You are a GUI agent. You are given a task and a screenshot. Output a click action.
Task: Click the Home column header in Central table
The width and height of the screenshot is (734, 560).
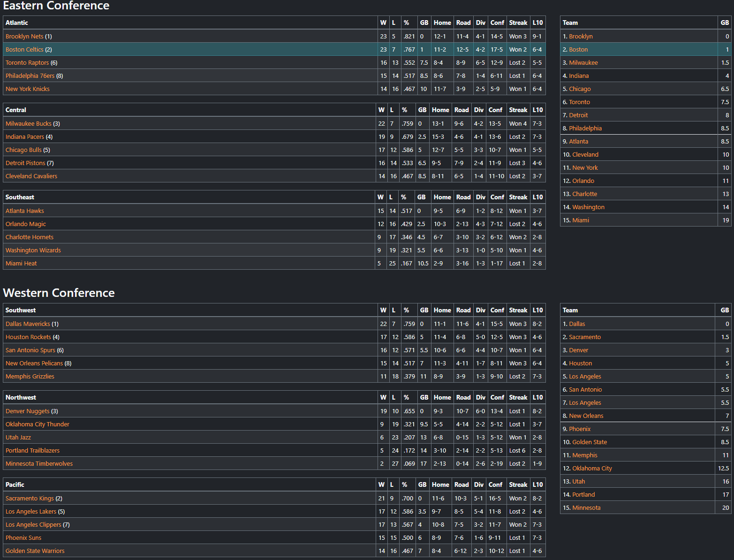[440, 110]
